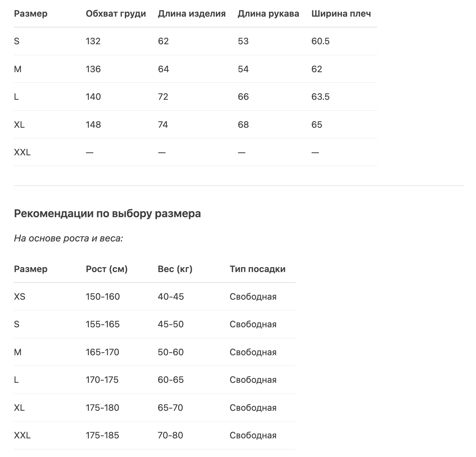
Task: Select the shoulder width 60.5 cell
Action: [x=320, y=41]
